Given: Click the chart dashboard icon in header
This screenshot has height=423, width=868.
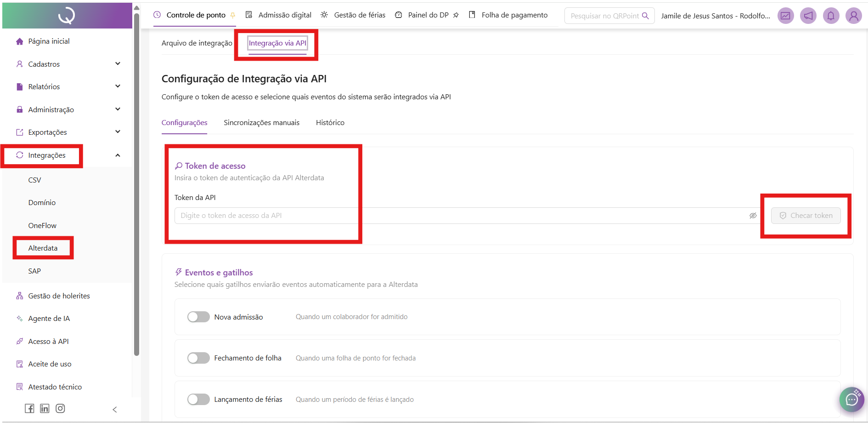Looking at the screenshot, I should point(786,16).
